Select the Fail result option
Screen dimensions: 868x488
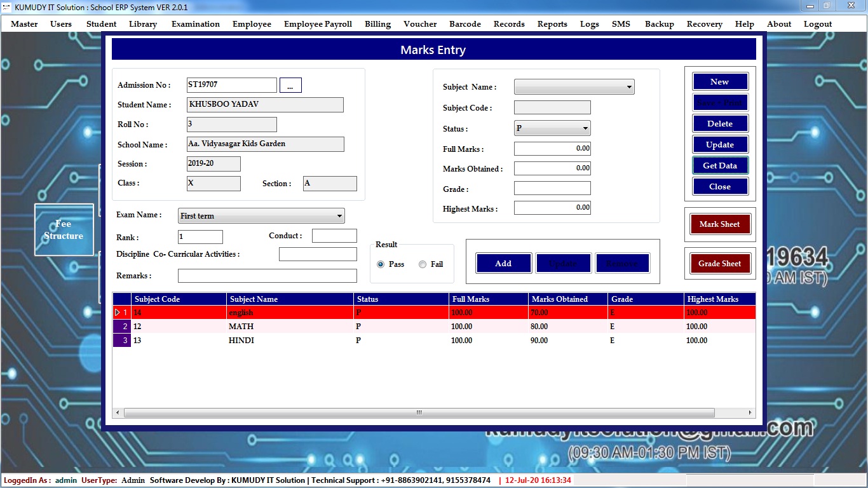click(x=423, y=264)
